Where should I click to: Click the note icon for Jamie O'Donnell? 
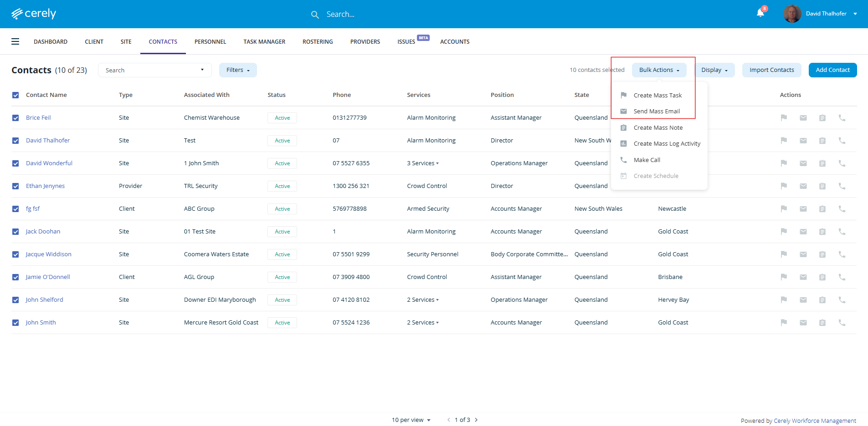pyautogui.click(x=822, y=277)
